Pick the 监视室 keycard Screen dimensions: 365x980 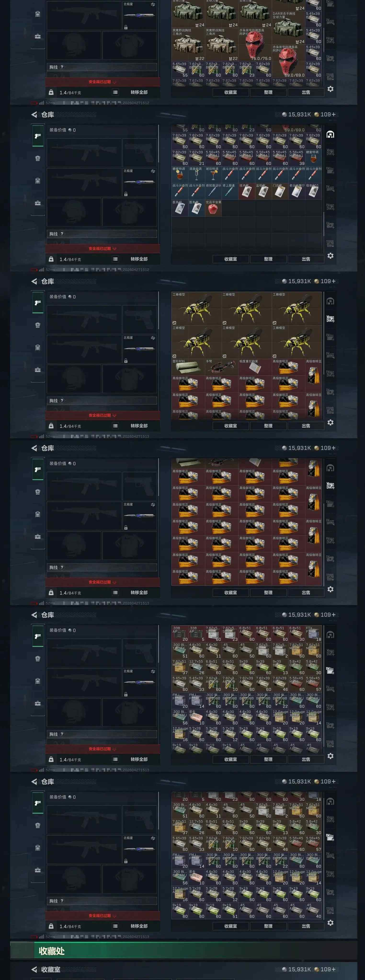pyautogui.click(x=263, y=191)
